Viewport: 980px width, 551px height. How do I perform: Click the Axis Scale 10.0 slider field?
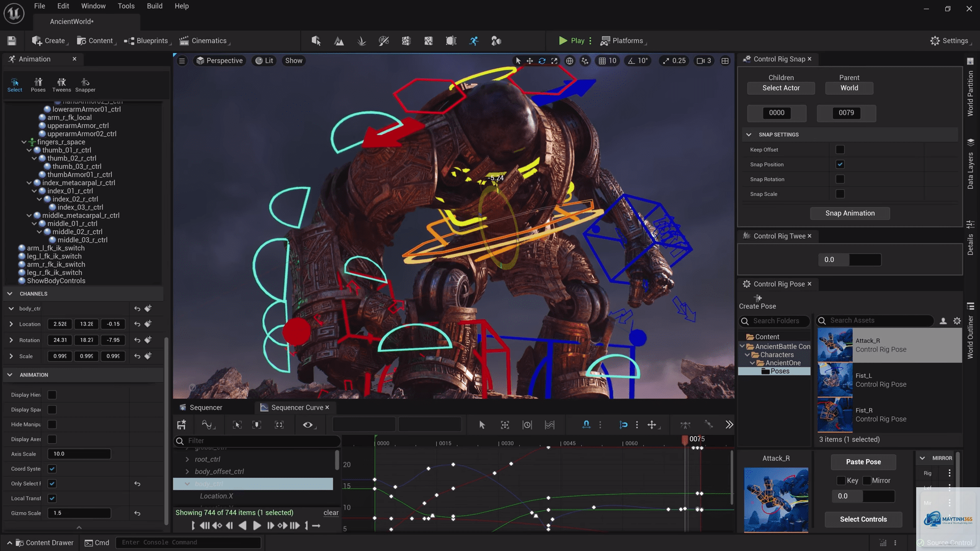[x=79, y=454]
